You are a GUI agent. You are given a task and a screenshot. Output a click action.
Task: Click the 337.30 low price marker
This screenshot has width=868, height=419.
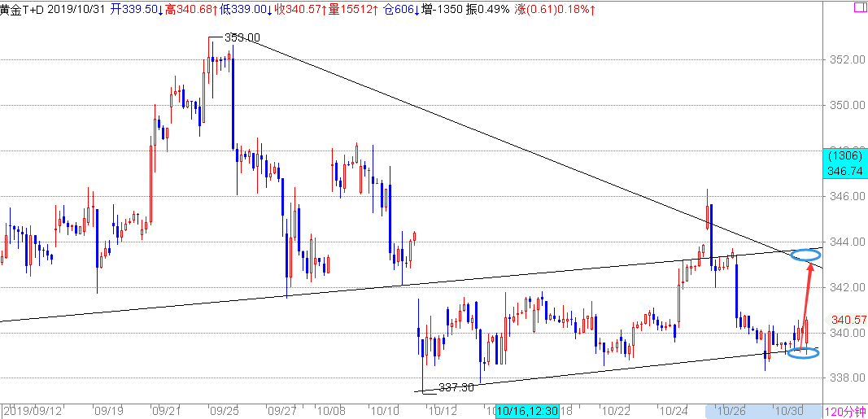tap(456, 387)
